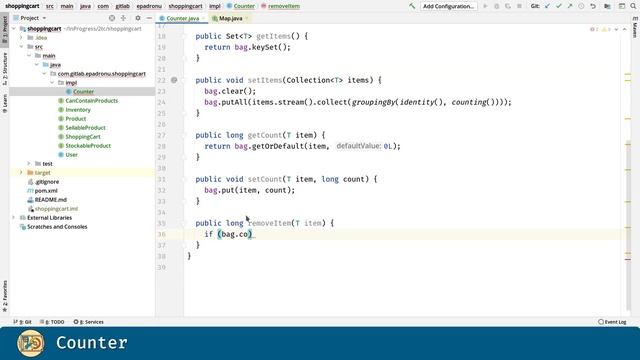Expand the .idea folder

coord(22,38)
